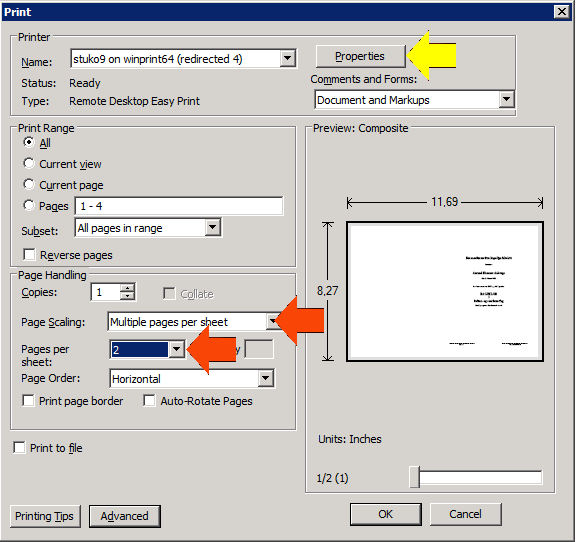Click the greyed-out Collate checkbox
Image resolution: width=577 pixels, height=542 pixels.
[169, 294]
